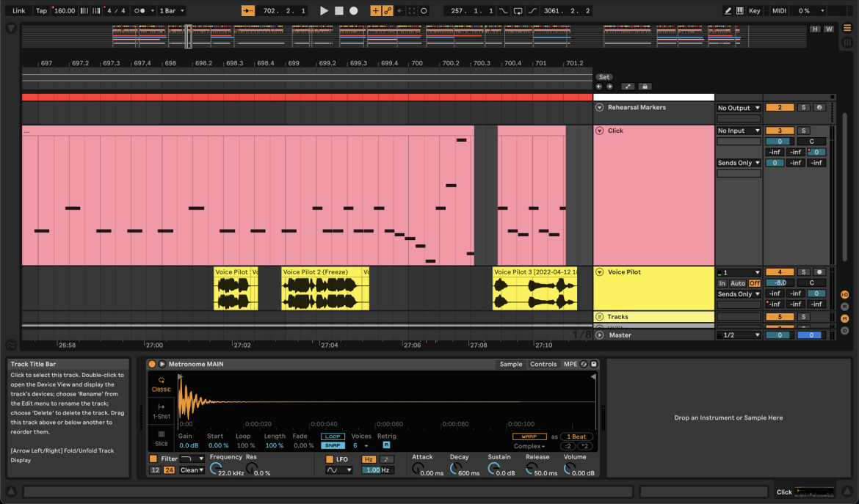
Task: Solo the Voice Pilot track
Action: coord(804,272)
